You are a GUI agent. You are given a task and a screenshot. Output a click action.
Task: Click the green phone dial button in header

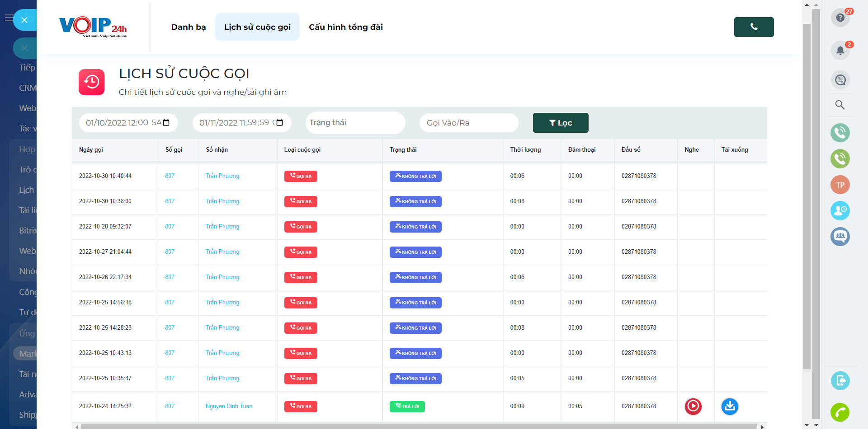click(x=754, y=27)
